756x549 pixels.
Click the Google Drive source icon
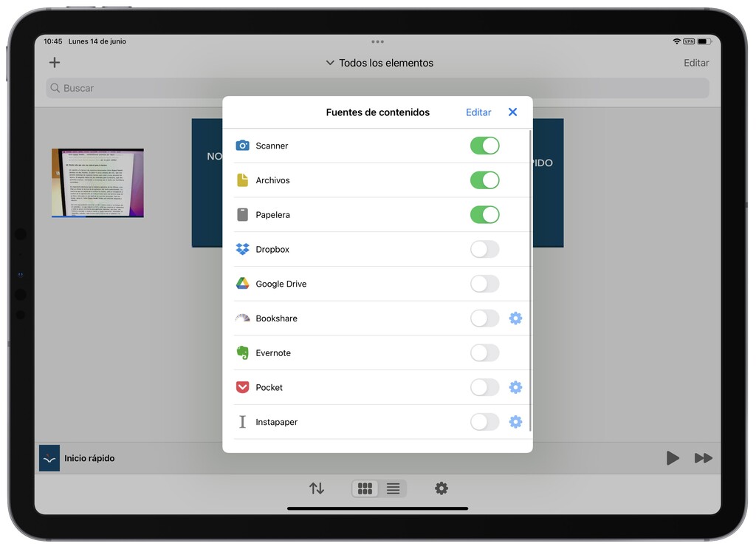pos(242,284)
